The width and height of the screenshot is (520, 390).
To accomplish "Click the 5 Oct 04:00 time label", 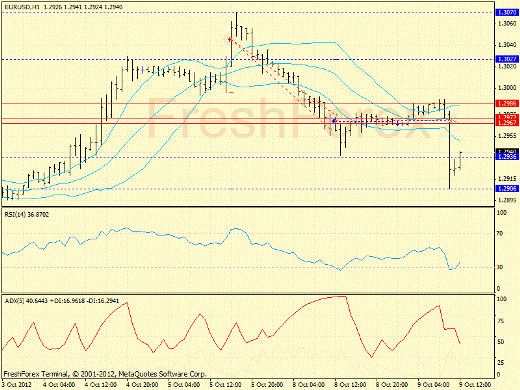I will click(x=184, y=384).
